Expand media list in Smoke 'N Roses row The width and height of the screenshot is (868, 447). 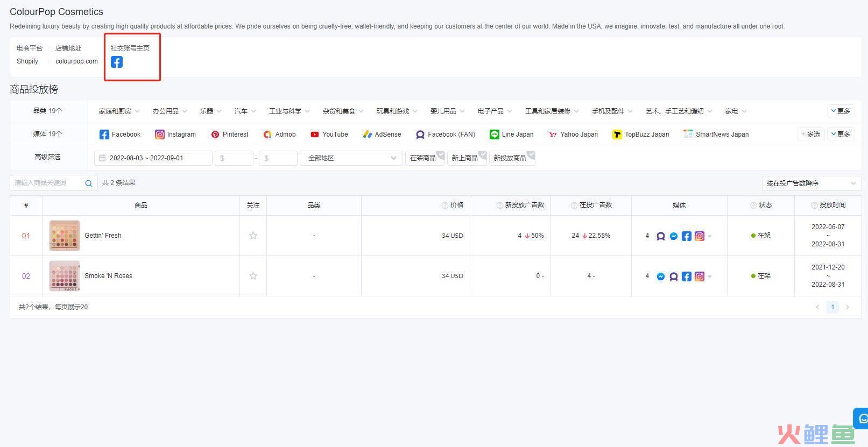710,276
